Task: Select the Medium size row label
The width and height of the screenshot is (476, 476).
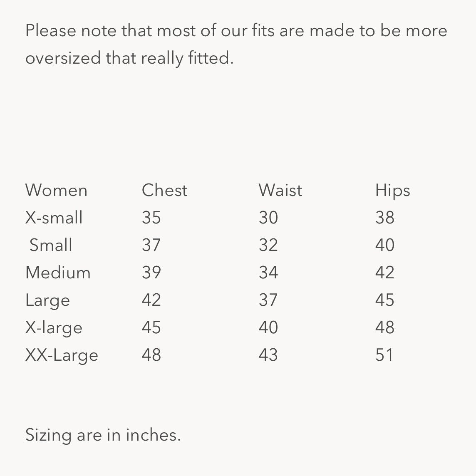Action: tap(58, 273)
